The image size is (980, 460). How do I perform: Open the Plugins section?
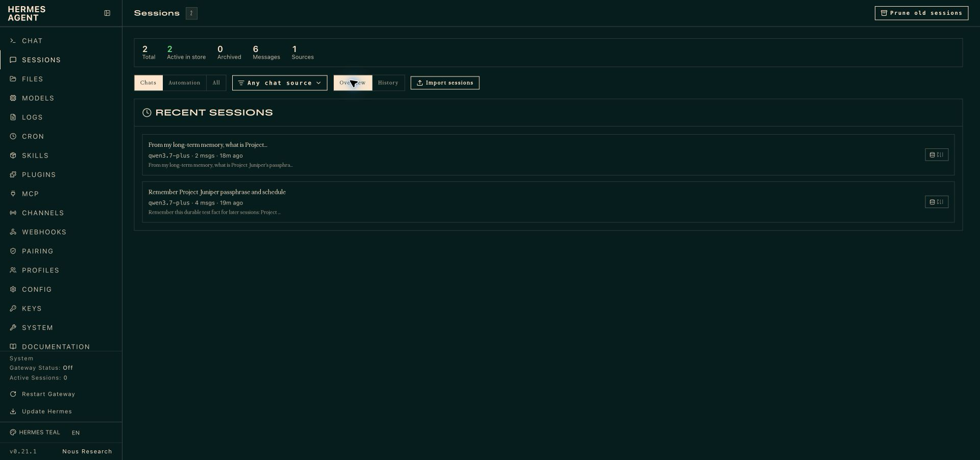click(61, 175)
